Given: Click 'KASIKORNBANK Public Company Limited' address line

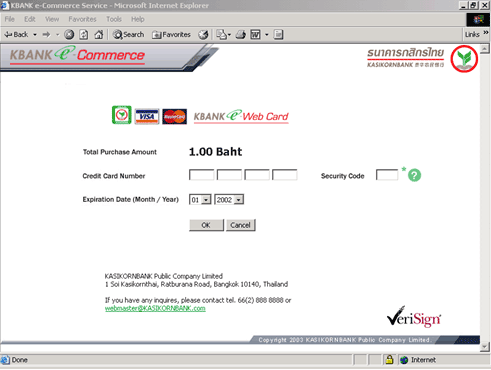Looking at the screenshot, I should pos(164,276).
